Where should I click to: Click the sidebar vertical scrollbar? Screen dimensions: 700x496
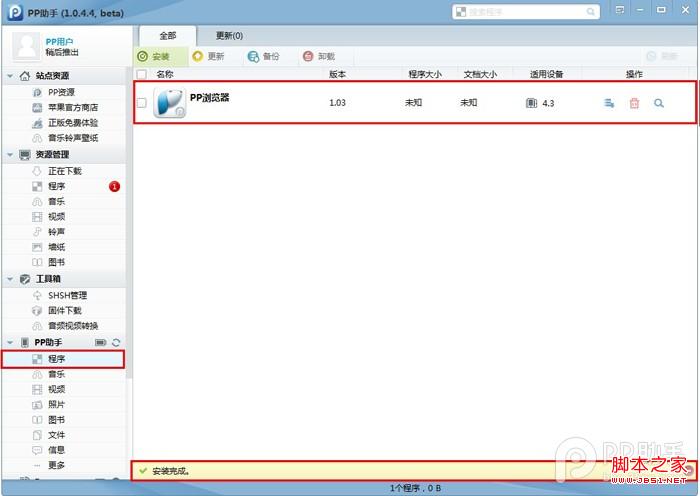(x=129, y=223)
